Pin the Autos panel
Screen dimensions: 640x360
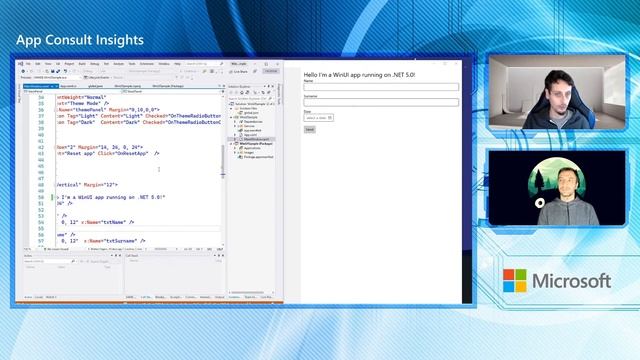coord(116,256)
